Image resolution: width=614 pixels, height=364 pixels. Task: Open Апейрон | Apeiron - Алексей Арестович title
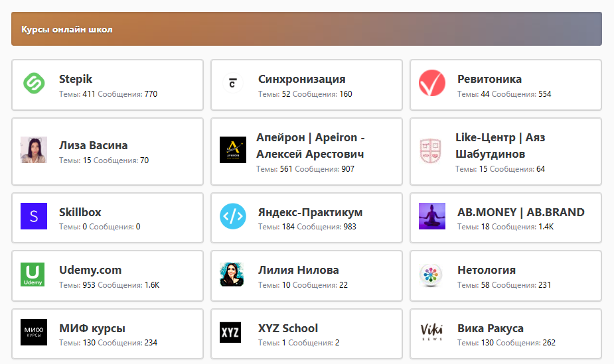click(310, 145)
